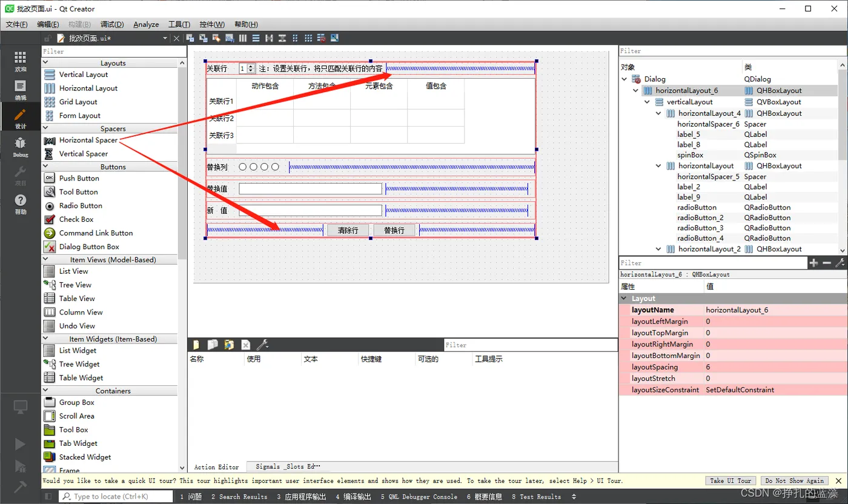Image resolution: width=848 pixels, height=504 pixels.
Task: Open the 文件(F) menu
Action: click(16, 24)
